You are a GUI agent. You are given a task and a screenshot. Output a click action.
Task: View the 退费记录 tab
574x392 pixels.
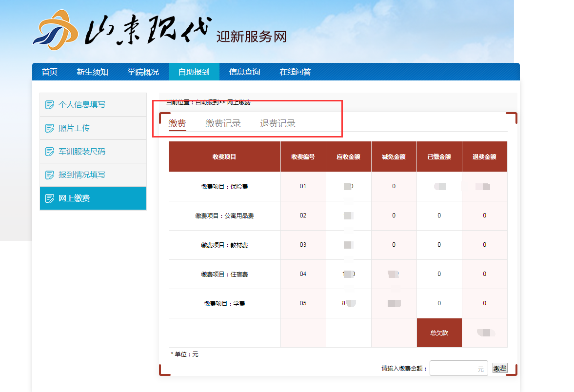277,123
